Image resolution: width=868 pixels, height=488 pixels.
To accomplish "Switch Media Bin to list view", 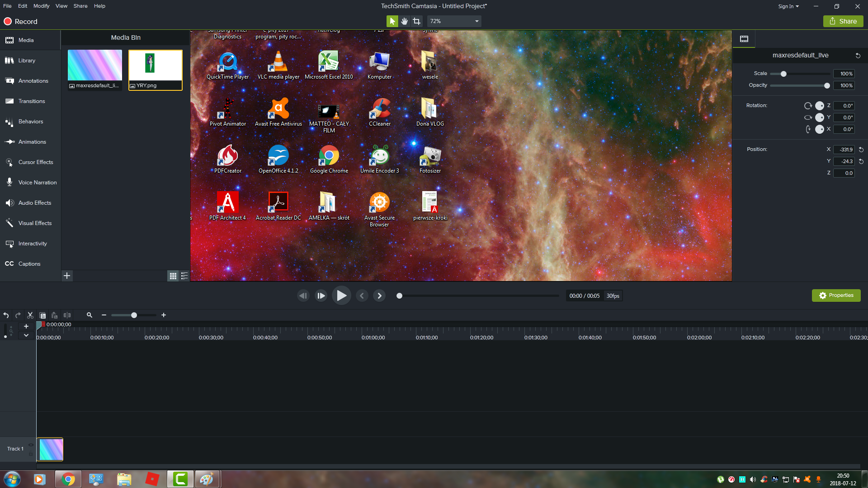I will 184,276.
